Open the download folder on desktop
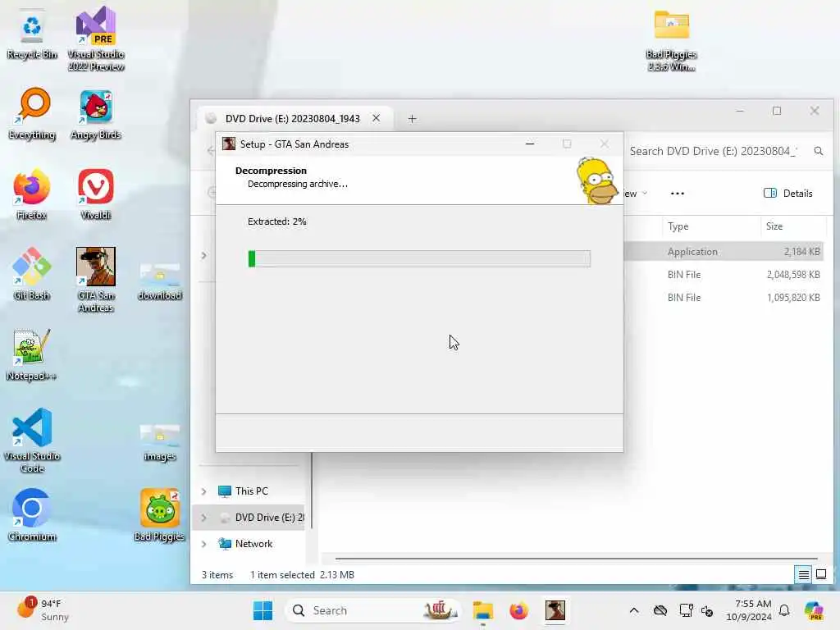 [x=160, y=280]
